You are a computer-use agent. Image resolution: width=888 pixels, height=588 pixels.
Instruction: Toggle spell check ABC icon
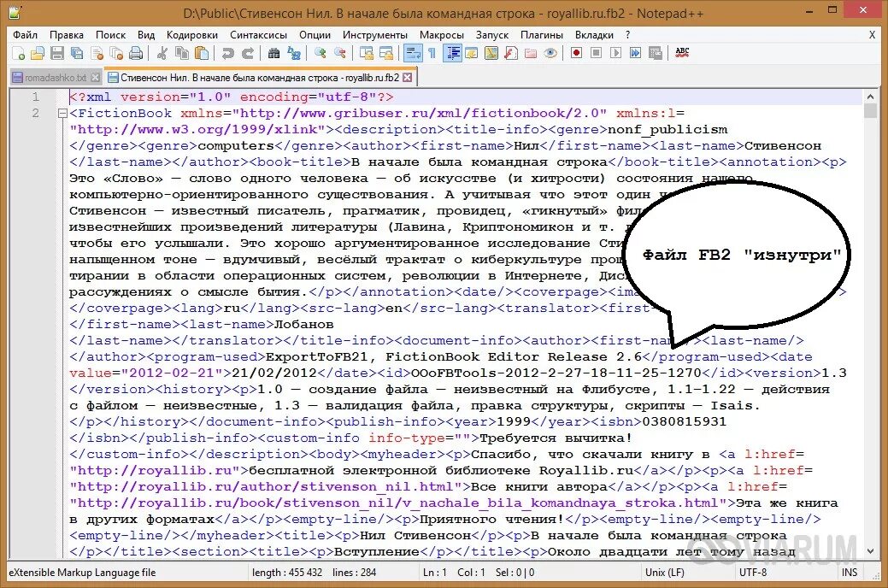682,53
